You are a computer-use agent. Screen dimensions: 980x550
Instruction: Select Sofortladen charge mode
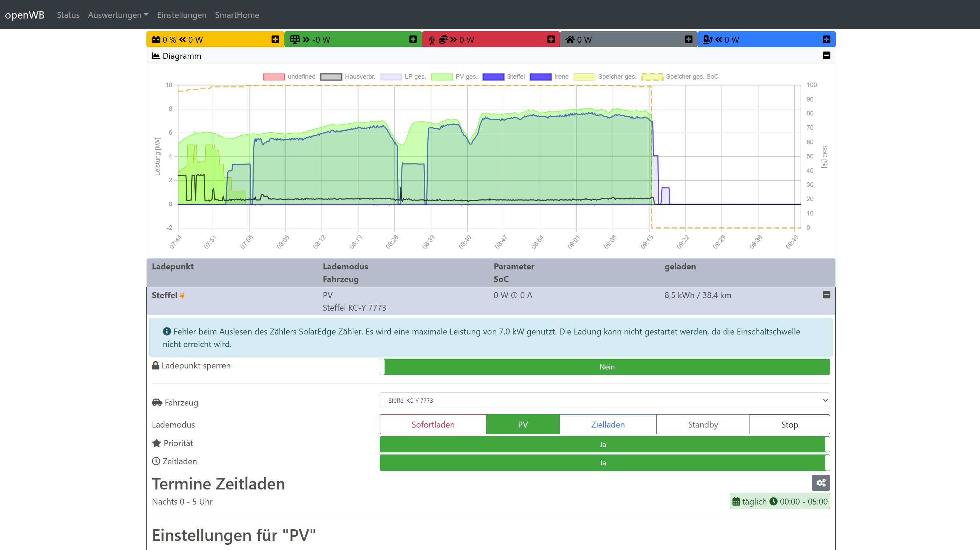tap(433, 424)
